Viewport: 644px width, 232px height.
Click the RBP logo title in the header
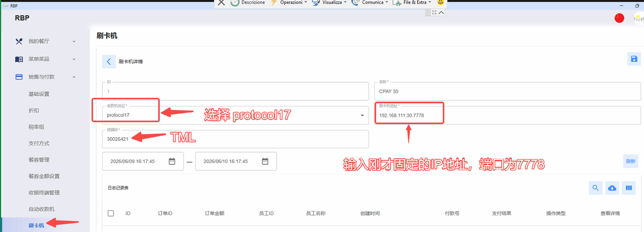tap(22, 18)
